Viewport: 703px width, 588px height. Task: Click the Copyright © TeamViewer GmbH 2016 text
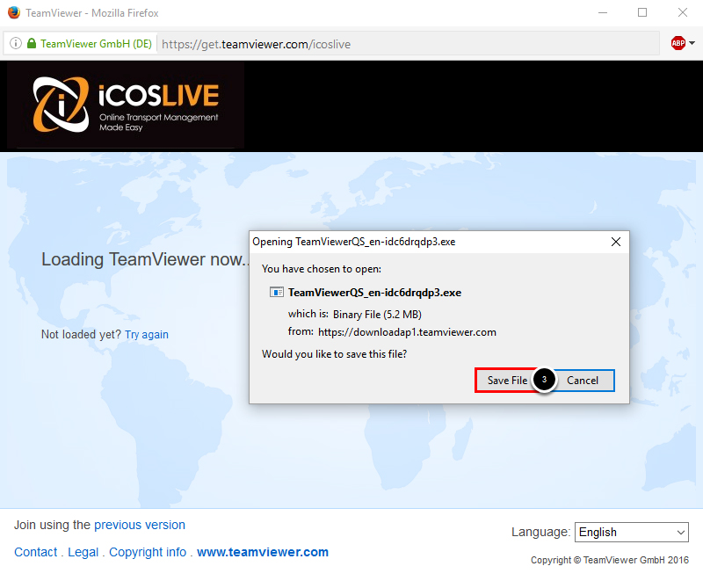(610, 560)
